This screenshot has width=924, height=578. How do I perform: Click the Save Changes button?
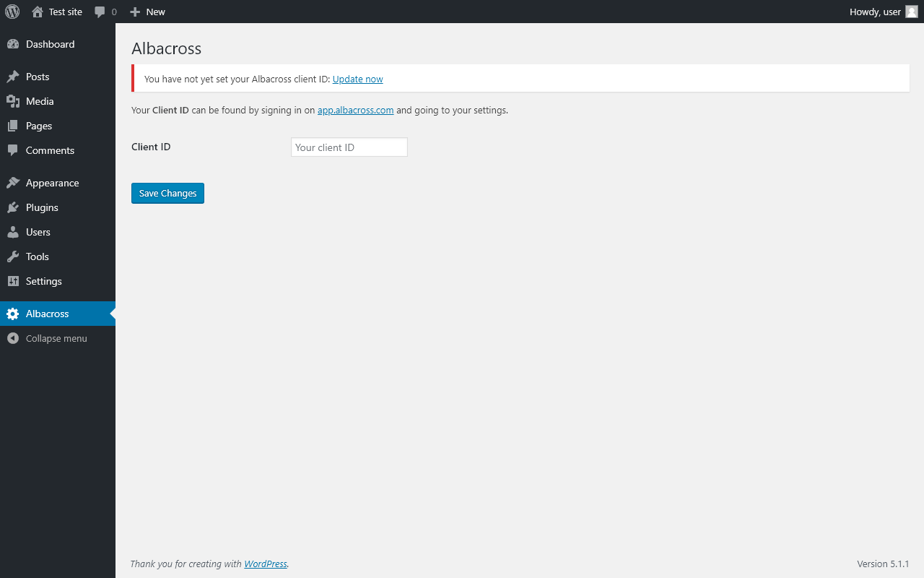click(167, 193)
